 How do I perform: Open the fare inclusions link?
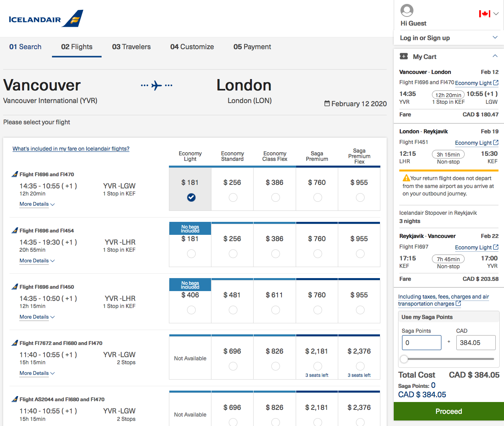tap(71, 149)
